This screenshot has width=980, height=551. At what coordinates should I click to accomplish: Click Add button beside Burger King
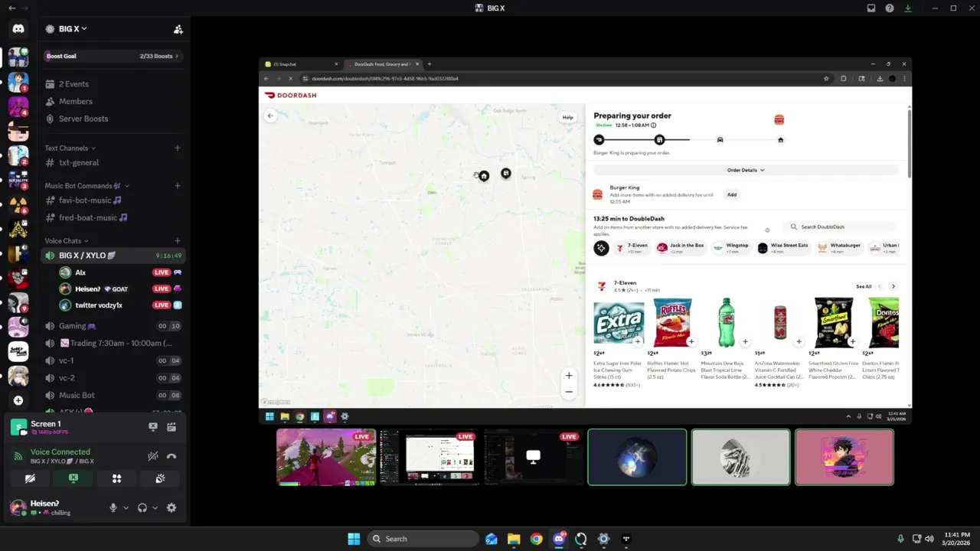pos(732,194)
